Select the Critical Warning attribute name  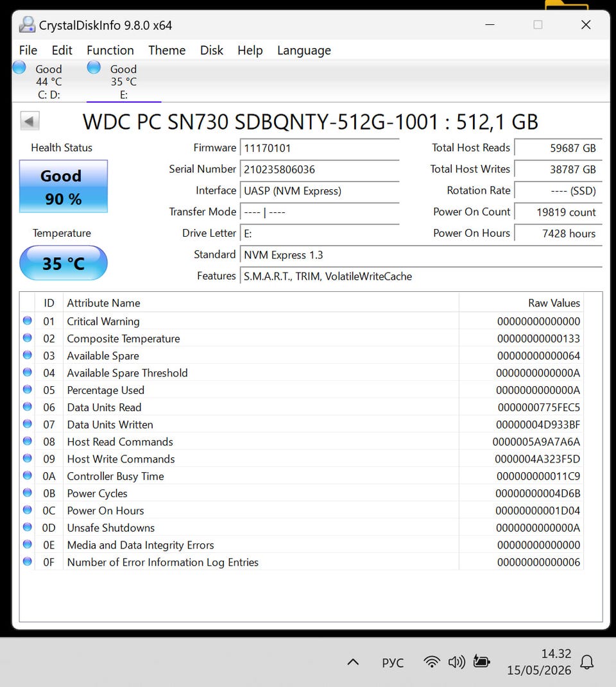pos(103,321)
